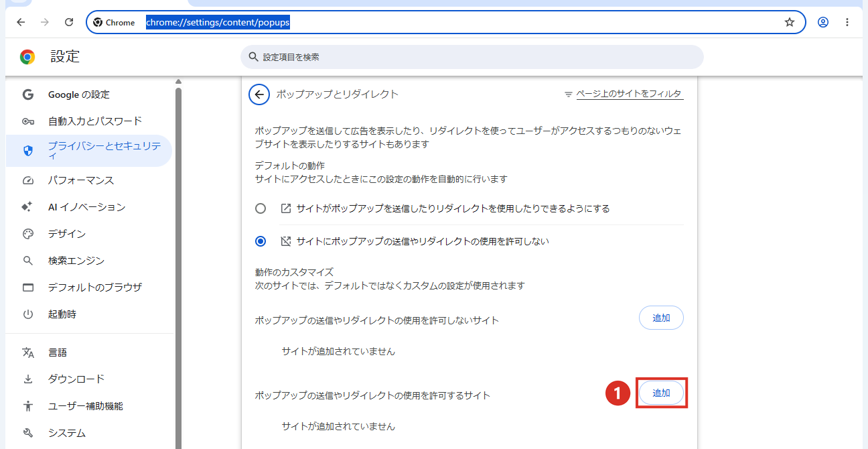Image resolution: width=868 pixels, height=449 pixels.
Task: Go back using the circled arrow beside ポップアップとリダイレクト
Action: pos(259,94)
